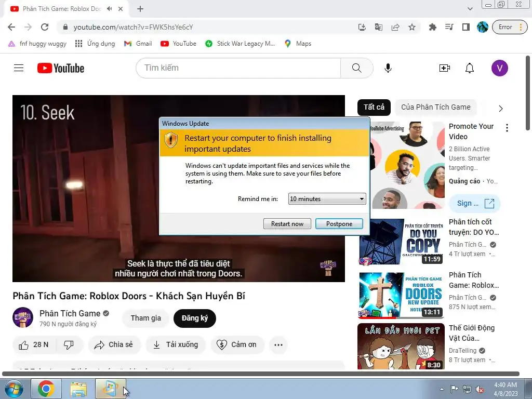Dislike the video with the thumbs down icon
This screenshot has height=399, width=532.
click(69, 345)
